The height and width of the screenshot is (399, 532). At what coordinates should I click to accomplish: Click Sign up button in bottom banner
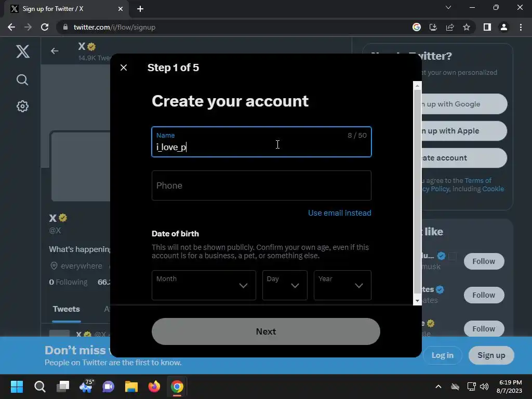click(491, 355)
